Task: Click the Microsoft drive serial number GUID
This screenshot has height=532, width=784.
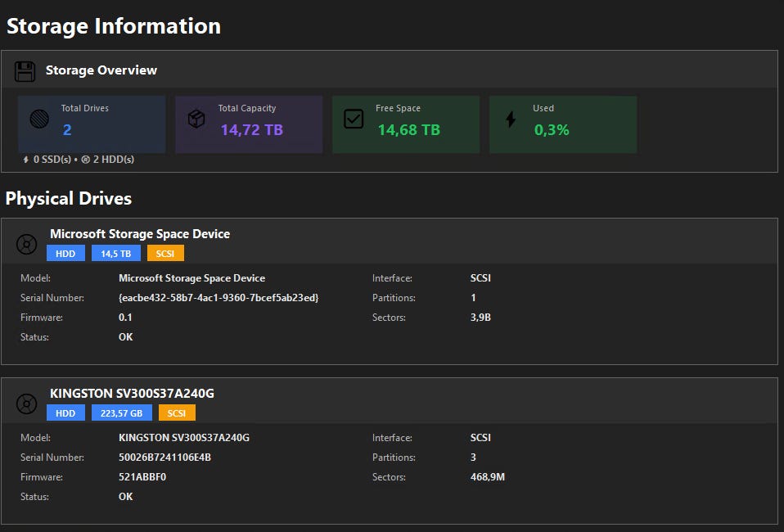Action: 219,298
